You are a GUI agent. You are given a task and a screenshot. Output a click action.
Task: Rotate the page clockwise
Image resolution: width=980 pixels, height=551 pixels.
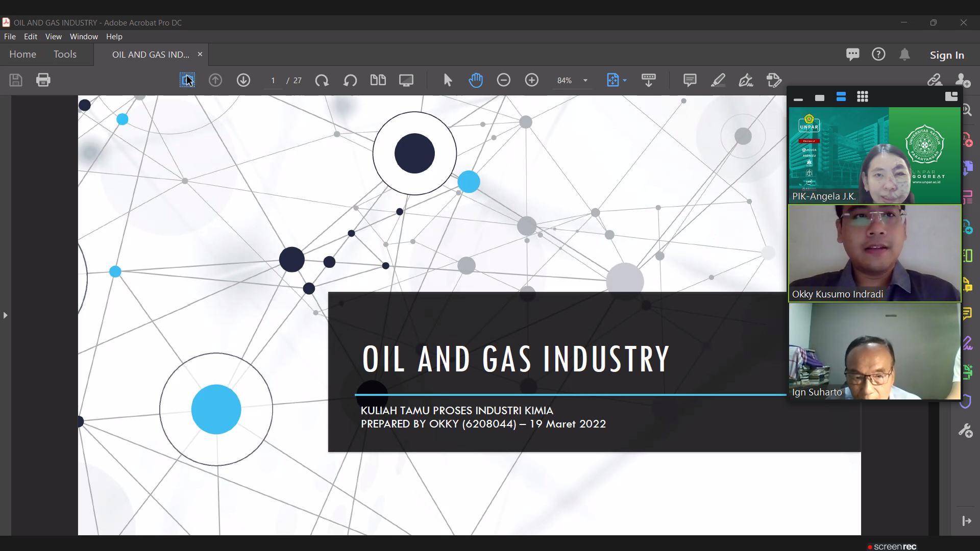pos(322,80)
